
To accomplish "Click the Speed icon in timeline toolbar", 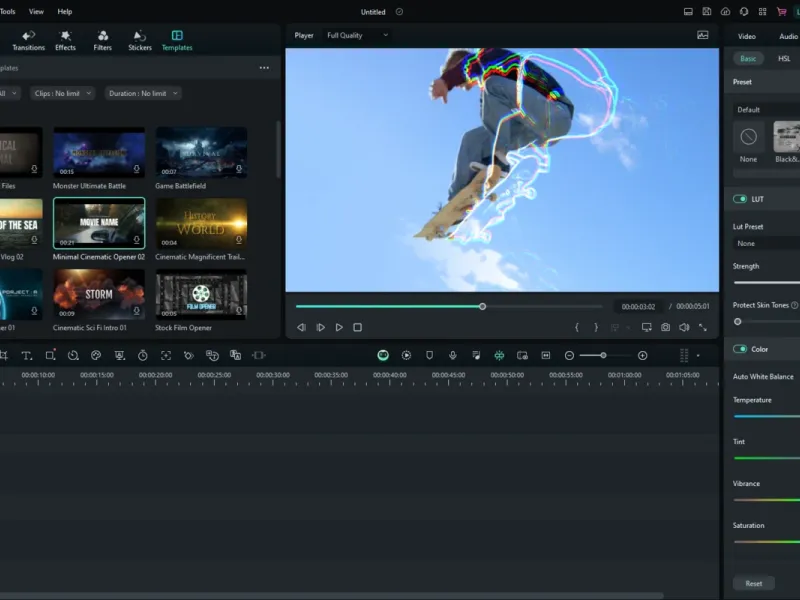I will coord(73,356).
